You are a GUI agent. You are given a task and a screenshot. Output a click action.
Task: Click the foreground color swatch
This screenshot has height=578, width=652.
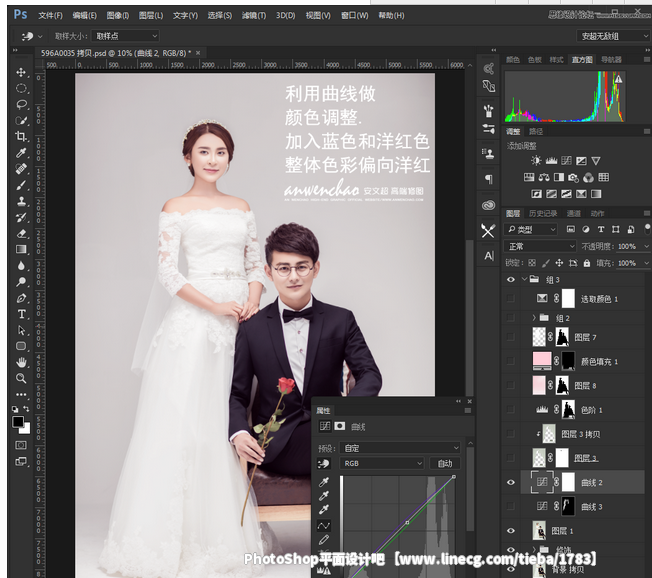tap(18, 422)
